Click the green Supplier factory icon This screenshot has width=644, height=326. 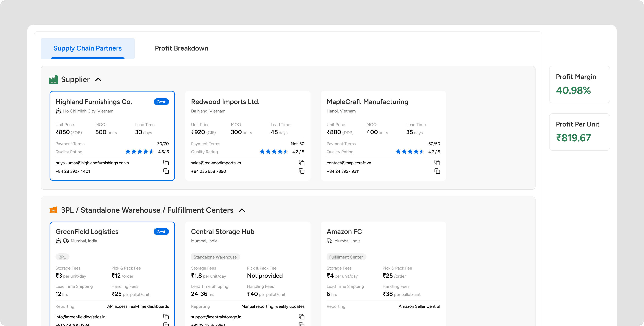pyautogui.click(x=53, y=79)
